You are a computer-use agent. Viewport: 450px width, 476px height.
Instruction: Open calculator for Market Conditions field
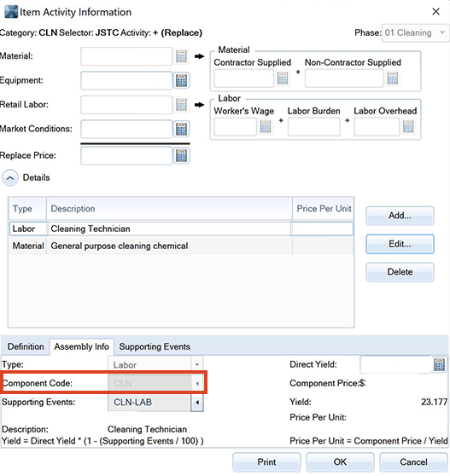(x=181, y=129)
